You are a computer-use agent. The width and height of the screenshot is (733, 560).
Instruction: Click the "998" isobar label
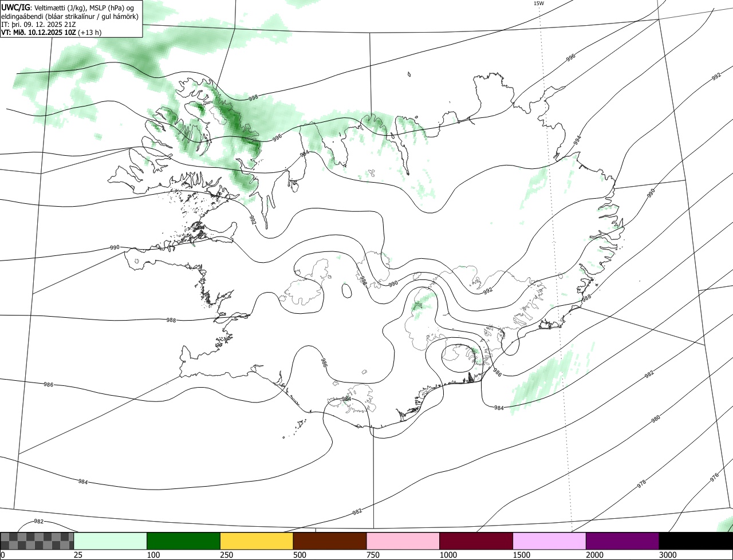pyautogui.click(x=254, y=98)
